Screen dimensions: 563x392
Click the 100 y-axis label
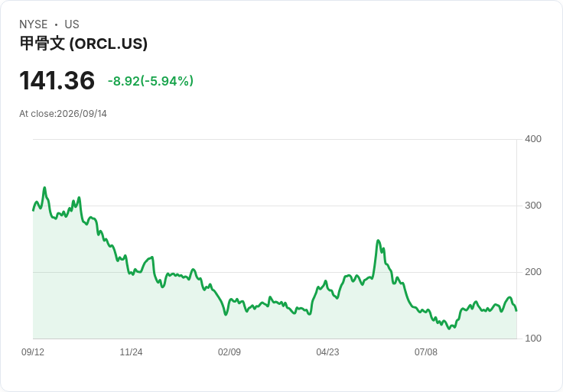tap(533, 339)
